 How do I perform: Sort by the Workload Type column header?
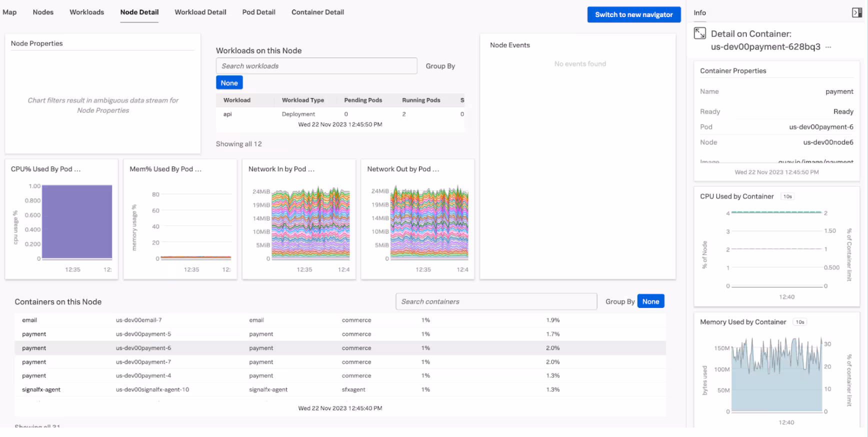302,100
